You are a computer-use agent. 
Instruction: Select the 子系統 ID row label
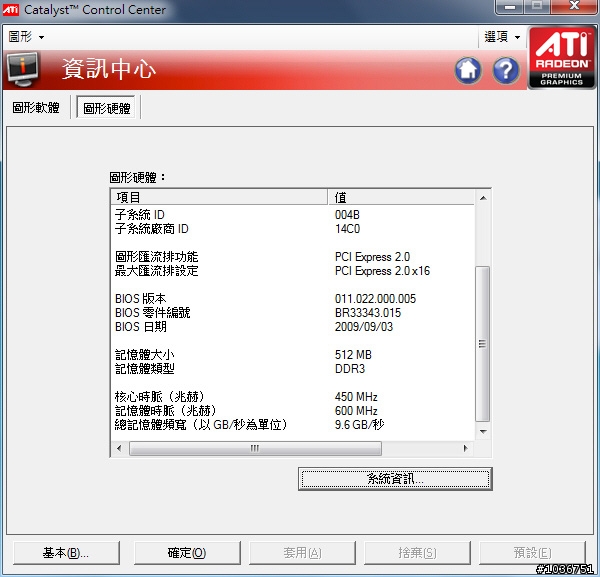140,215
